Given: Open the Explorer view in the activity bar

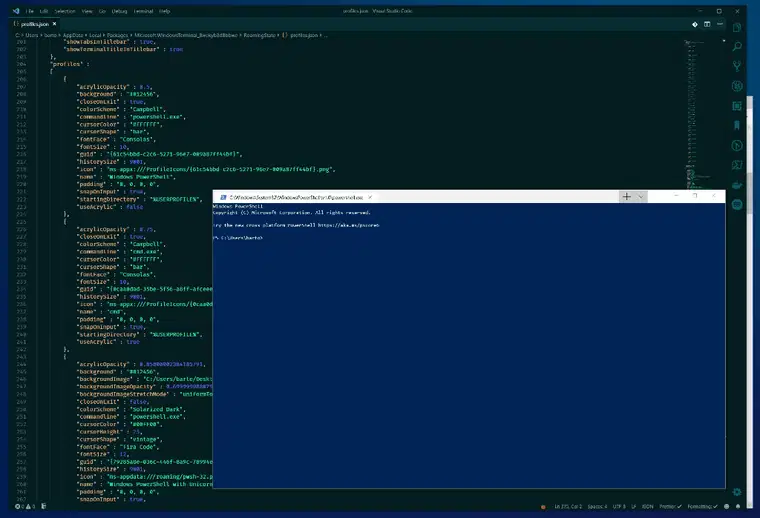Looking at the screenshot, I should pos(737,27).
